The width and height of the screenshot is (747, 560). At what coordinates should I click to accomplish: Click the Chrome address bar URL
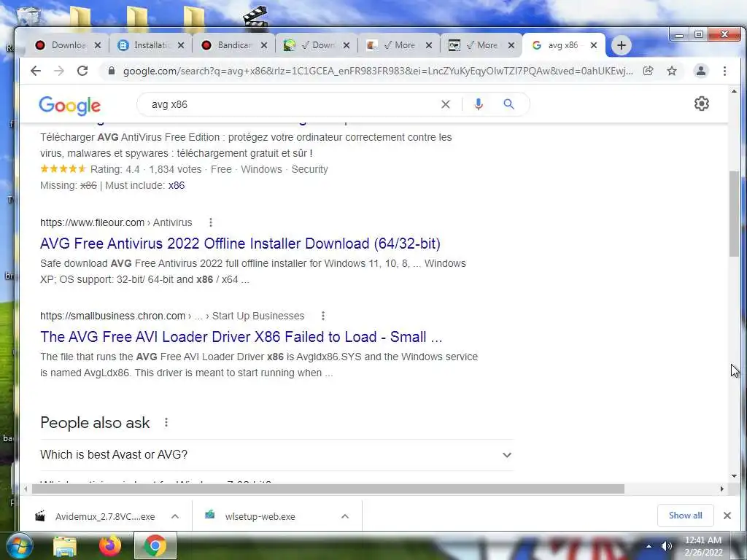(378, 71)
